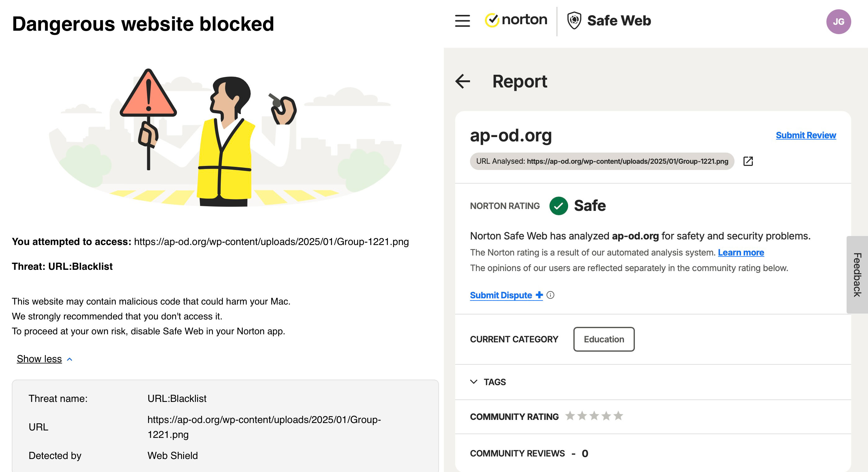The height and width of the screenshot is (472, 868).
Task: Click the Norton logo
Action: [x=516, y=20]
